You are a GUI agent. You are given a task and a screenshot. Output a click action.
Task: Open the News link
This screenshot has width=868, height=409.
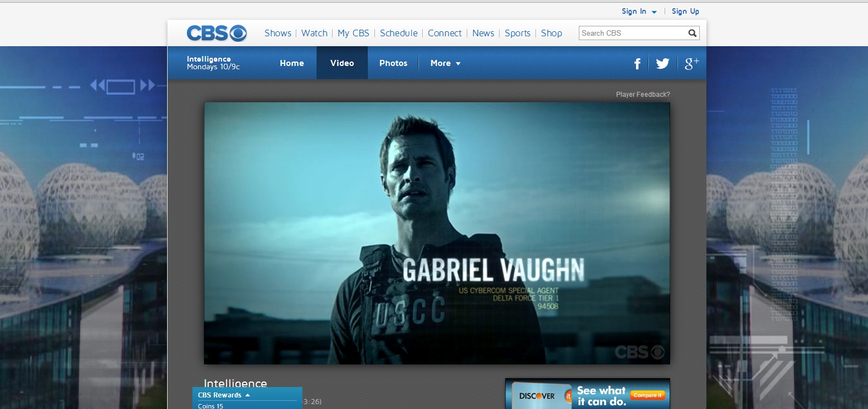click(483, 33)
